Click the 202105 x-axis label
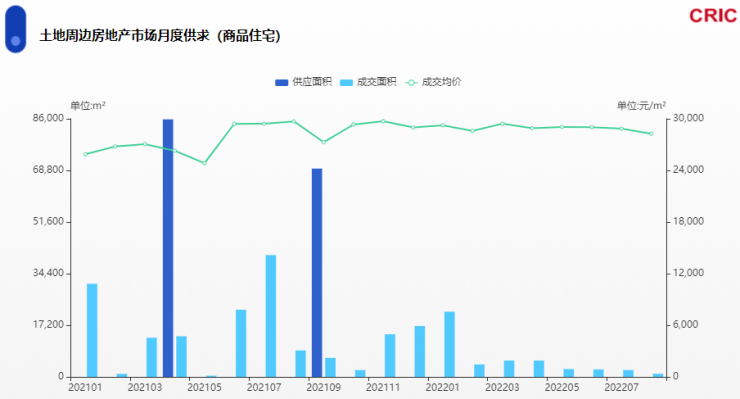740x399 pixels. pos(204,388)
